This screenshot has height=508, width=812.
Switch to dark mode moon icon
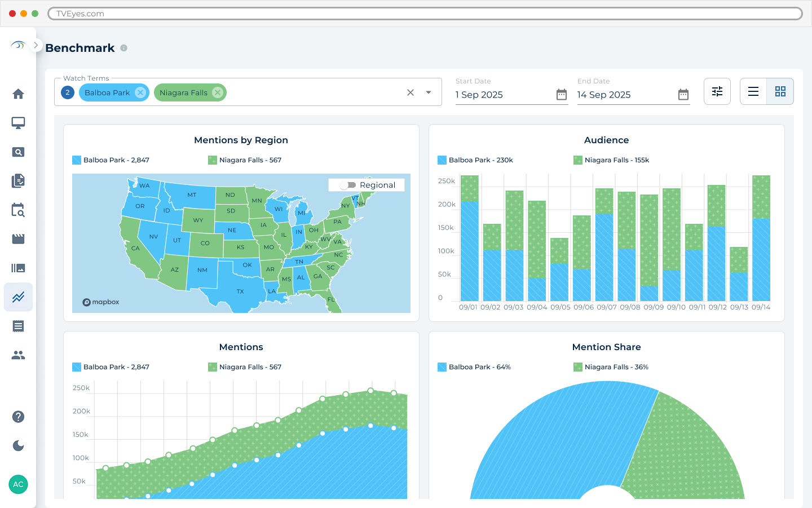(18, 446)
